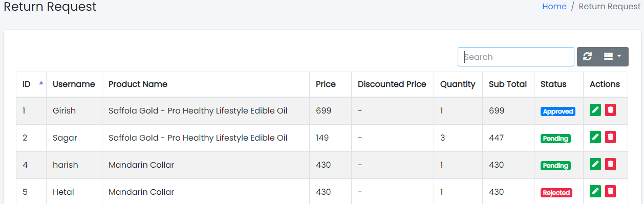Select the Username column header
The width and height of the screenshot is (644, 204).
(x=74, y=84)
